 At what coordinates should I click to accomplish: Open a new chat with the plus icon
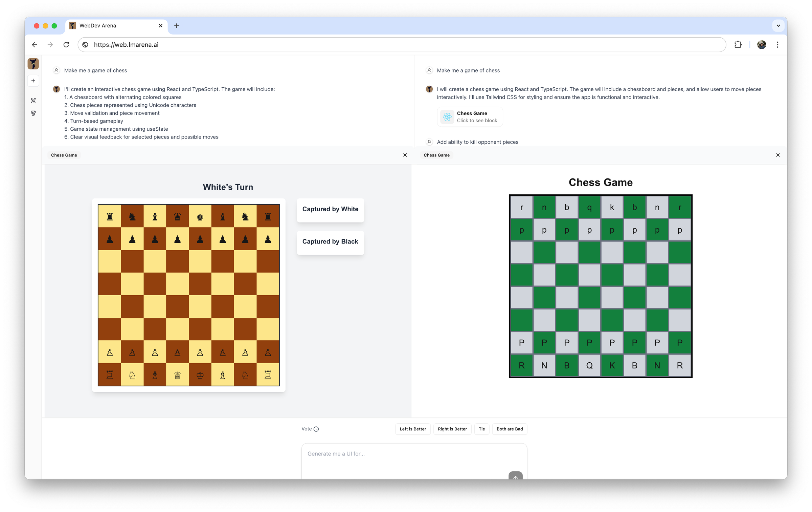coord(33,80)
